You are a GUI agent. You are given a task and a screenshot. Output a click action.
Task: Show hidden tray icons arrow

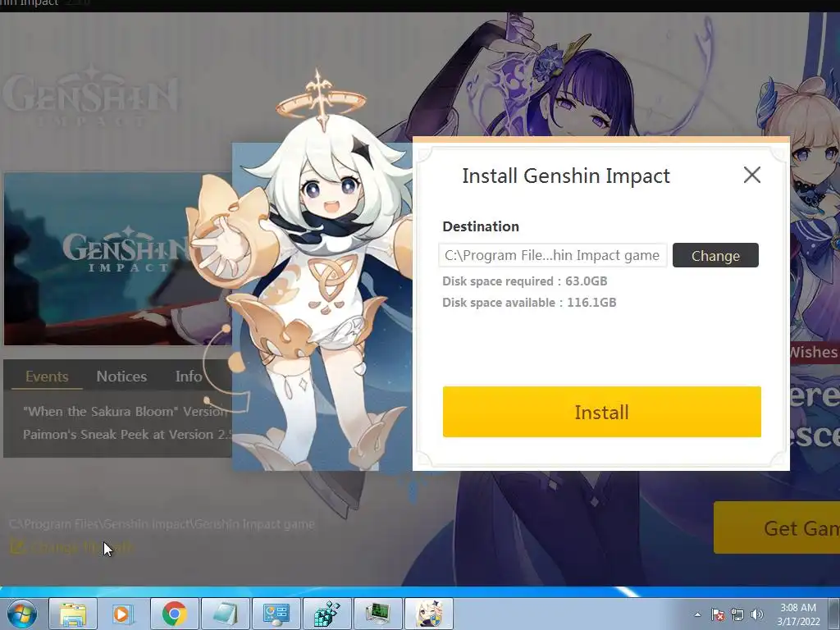(697, 614)
